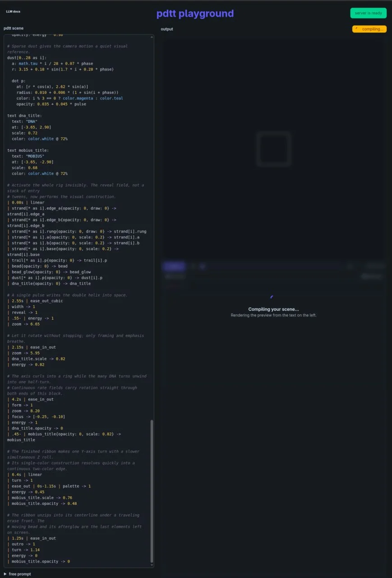The height and width of the screenshot is (578, 392).
Task: Click the server is ready badge
Action: click(368, 13)
